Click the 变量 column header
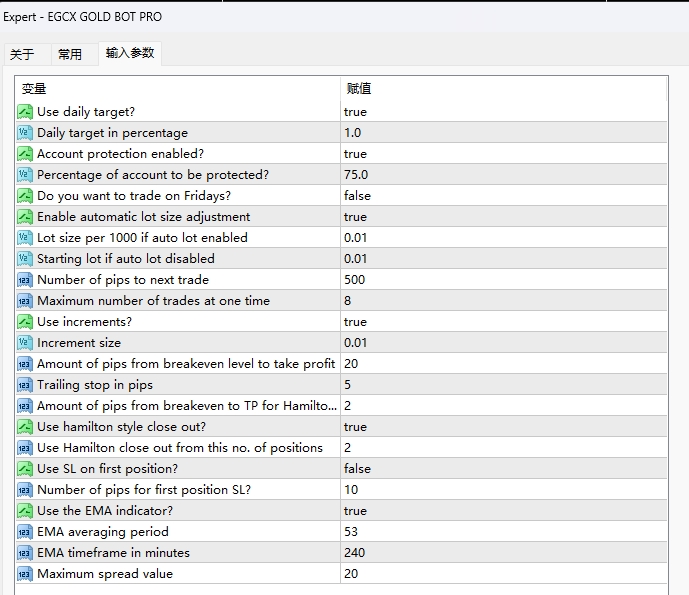Viewport: 689px width, 595px height. point(34,89)
